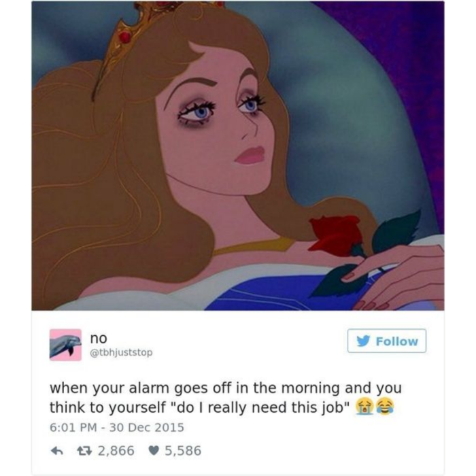Screen dimensions: 476x476
Task: Open the @tbhjuststop profile handle
Action: (122, 353)
